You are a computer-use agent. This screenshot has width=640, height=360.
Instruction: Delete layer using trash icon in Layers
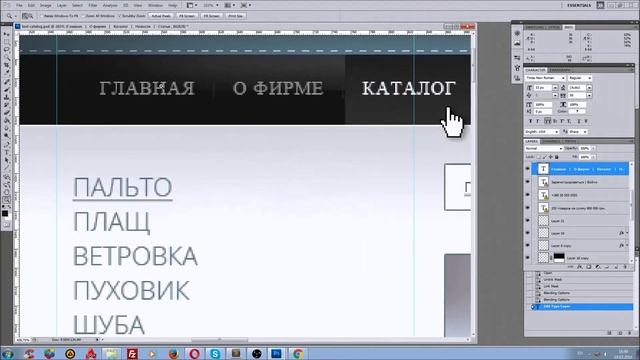point(625,267)
